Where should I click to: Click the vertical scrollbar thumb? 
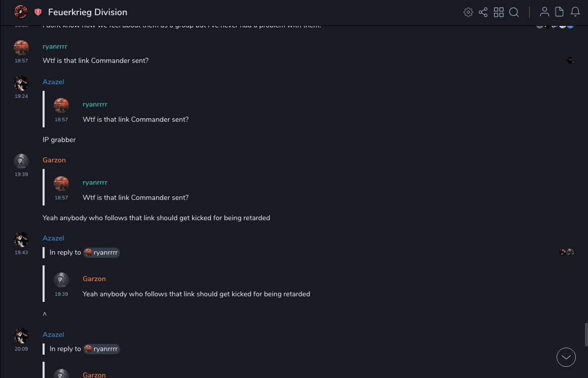click(x=585, y=334)
